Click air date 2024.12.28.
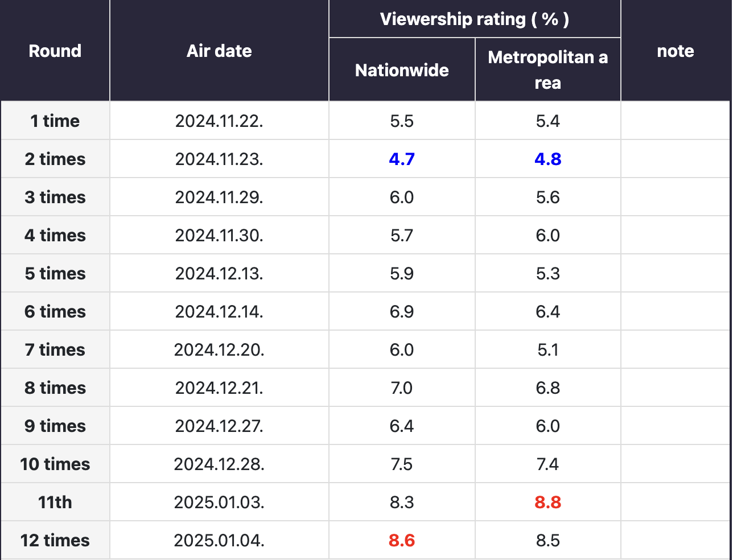This screenshot has height=560, width=733. (219, 464)
